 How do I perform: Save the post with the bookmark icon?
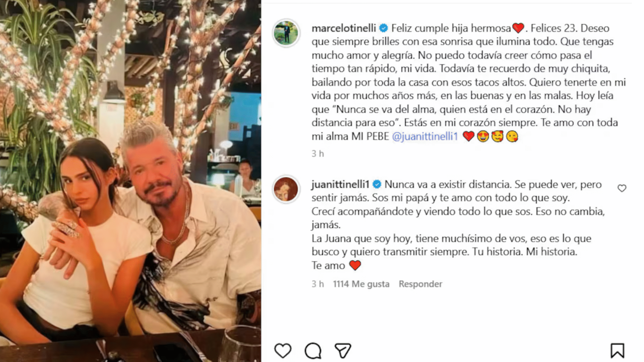click(x=617, y=350)
